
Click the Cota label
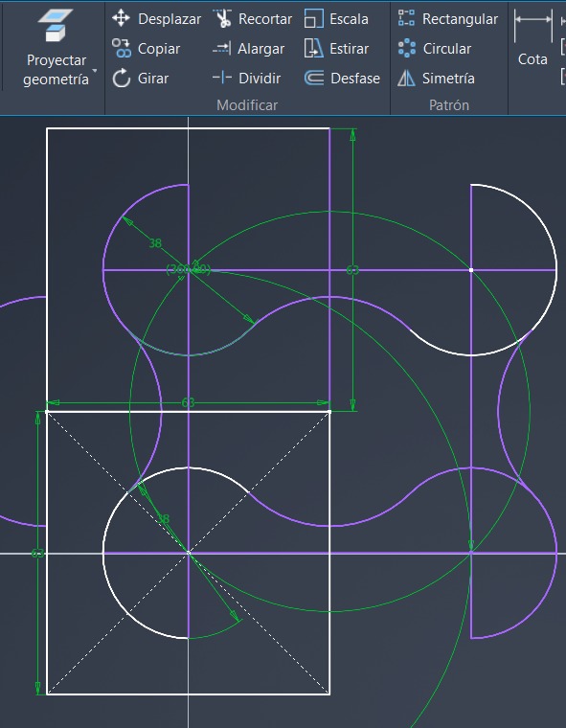532,59
